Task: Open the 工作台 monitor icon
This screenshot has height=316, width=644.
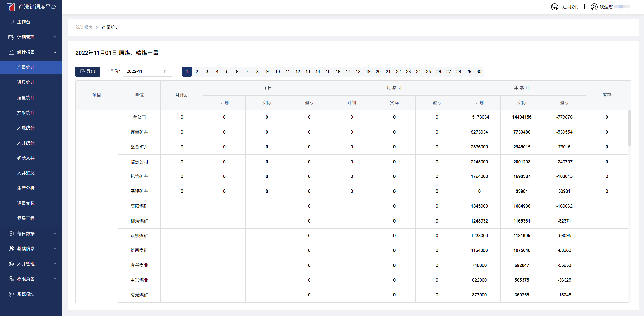Action: click(11, 22)
